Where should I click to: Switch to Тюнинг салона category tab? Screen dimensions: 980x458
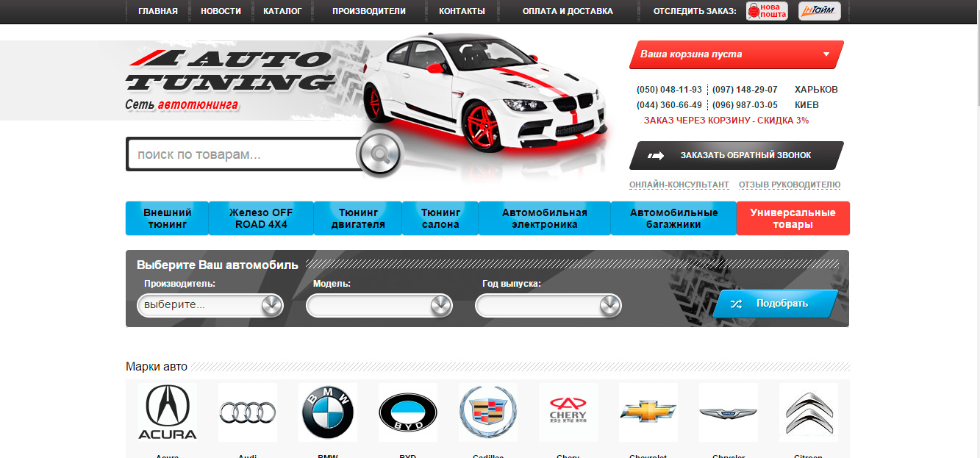coord(440,218)
